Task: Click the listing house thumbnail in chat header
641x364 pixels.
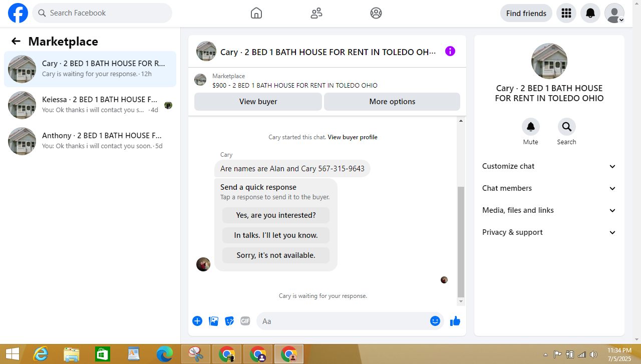Action: [x=206, y=51]
